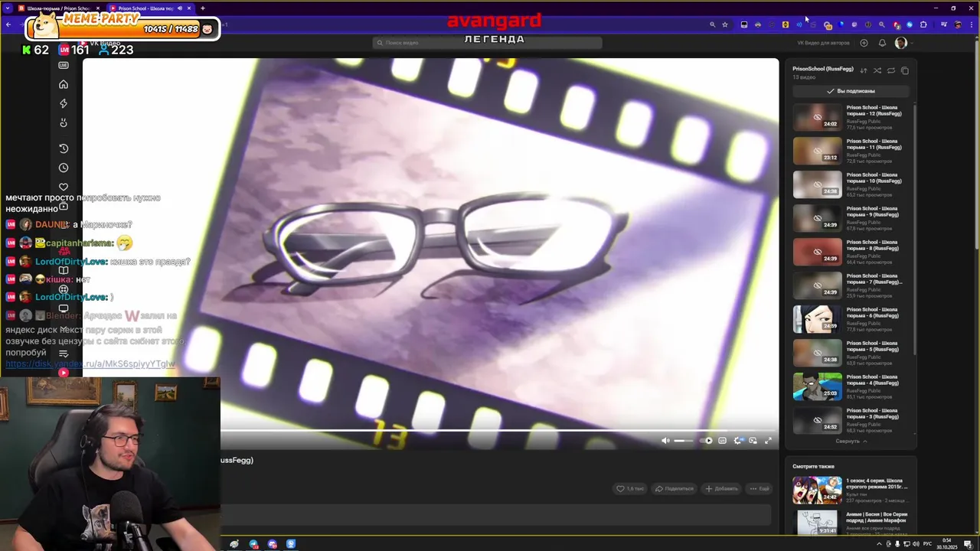This screenshot has height=551, width=980.
Task: Select 'Школа тюрьма - 3 (RussFegg)' title text
Action: (x=874, y=413)
